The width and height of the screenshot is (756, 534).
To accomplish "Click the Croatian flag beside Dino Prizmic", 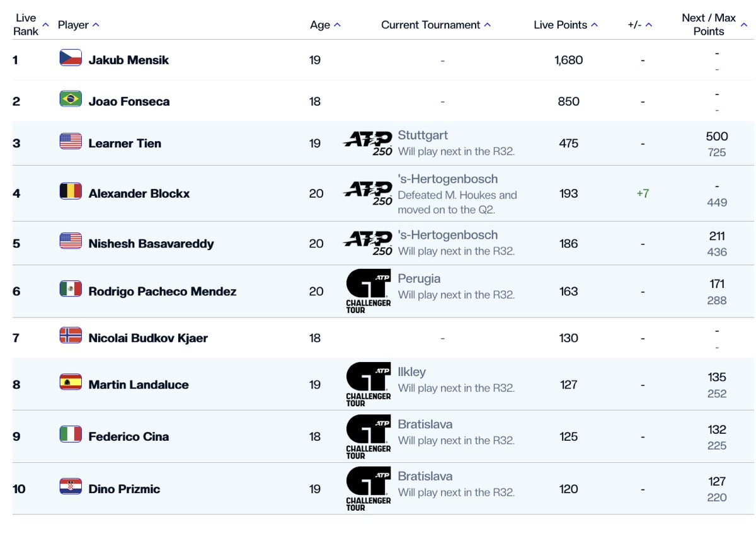I will coord(71,487).
